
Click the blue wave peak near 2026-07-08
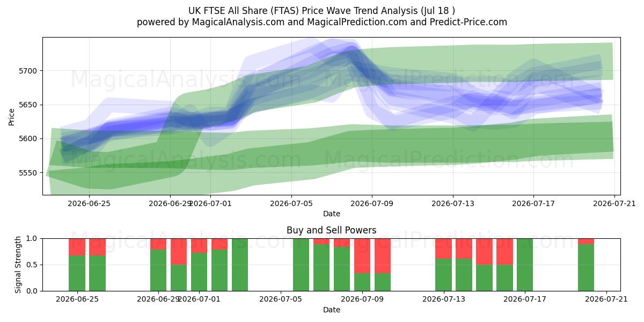tap(352, 51)
